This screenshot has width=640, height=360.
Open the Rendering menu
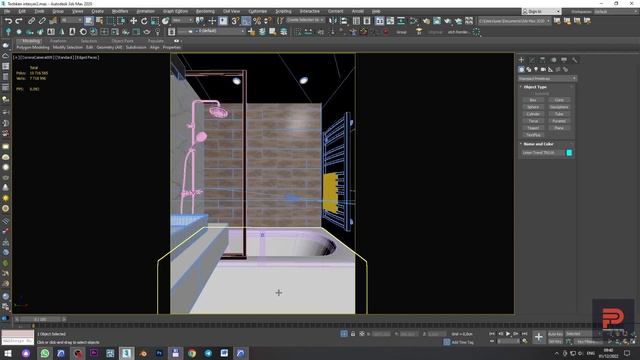(x=205, y=11)
